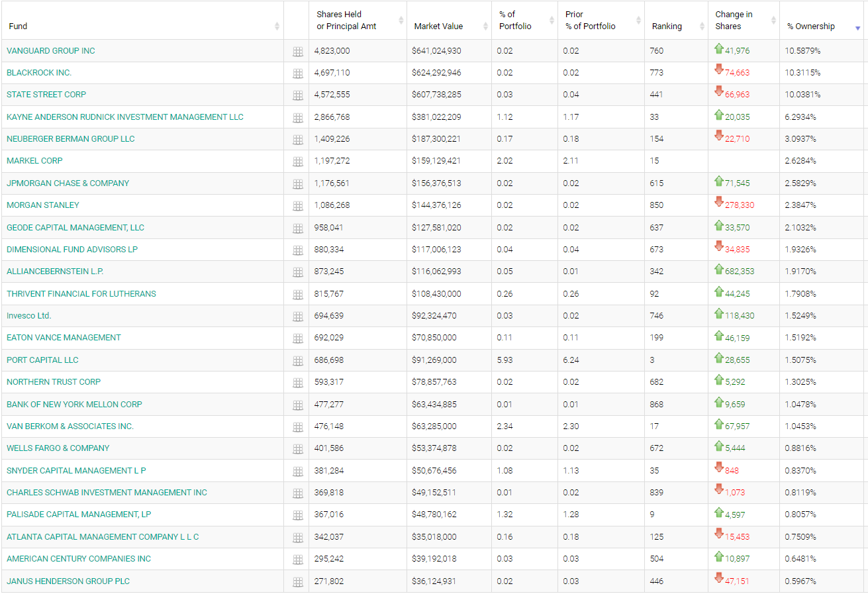Select change in shares value 118,430
Image resolution: width=868 pixels, height=596 pixels.
click(x=740, y=316)
